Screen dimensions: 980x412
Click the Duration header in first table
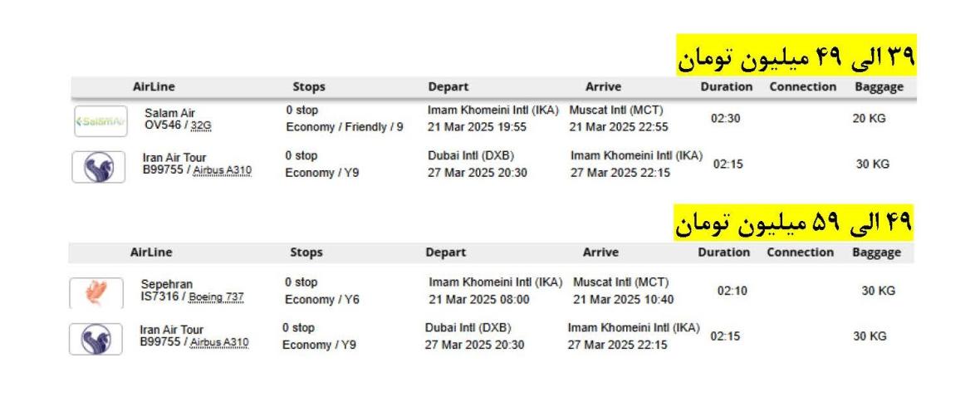[x=725, y=86]
